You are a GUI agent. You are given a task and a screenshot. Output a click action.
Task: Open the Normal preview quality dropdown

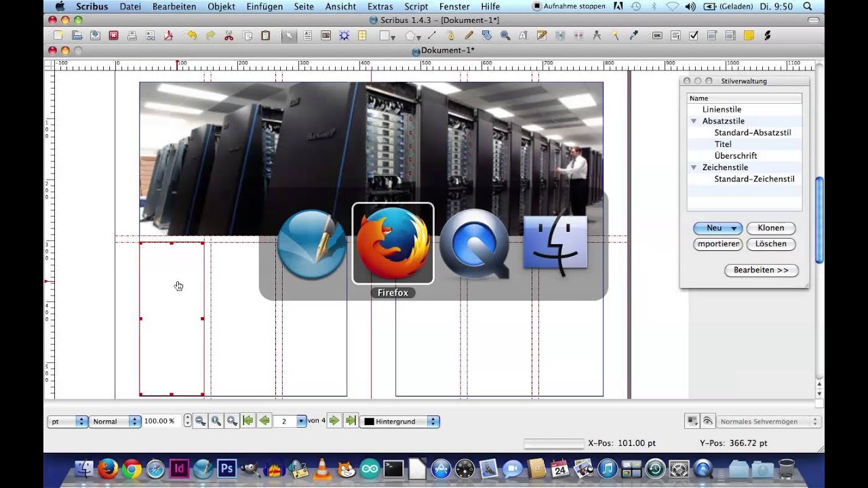click(115, 422)
